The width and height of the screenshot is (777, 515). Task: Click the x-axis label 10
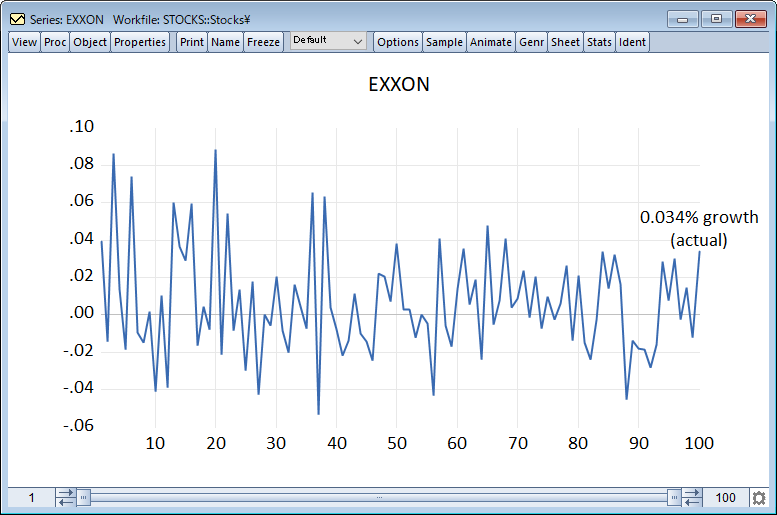click(x=155, y=443)
